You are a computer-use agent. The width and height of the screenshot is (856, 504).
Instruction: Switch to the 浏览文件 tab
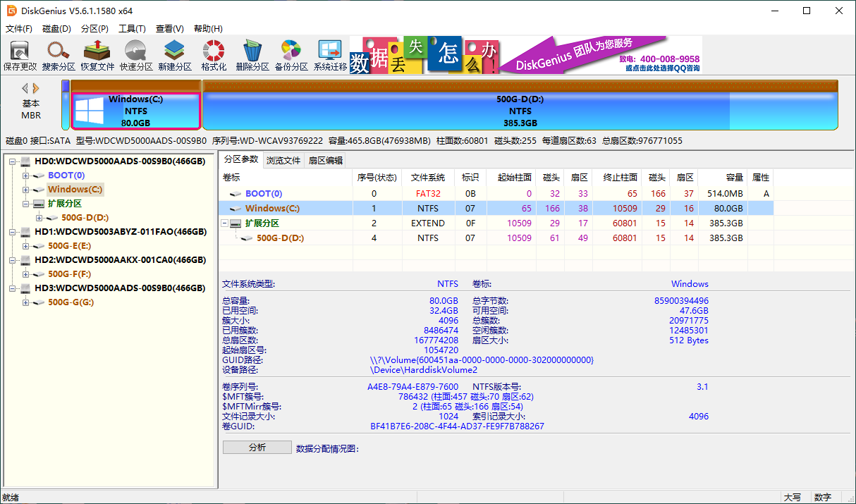[x=283, y=160]
